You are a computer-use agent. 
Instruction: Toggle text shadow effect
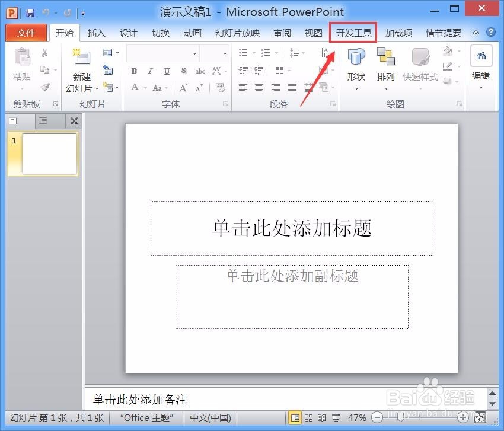[183, 70]
